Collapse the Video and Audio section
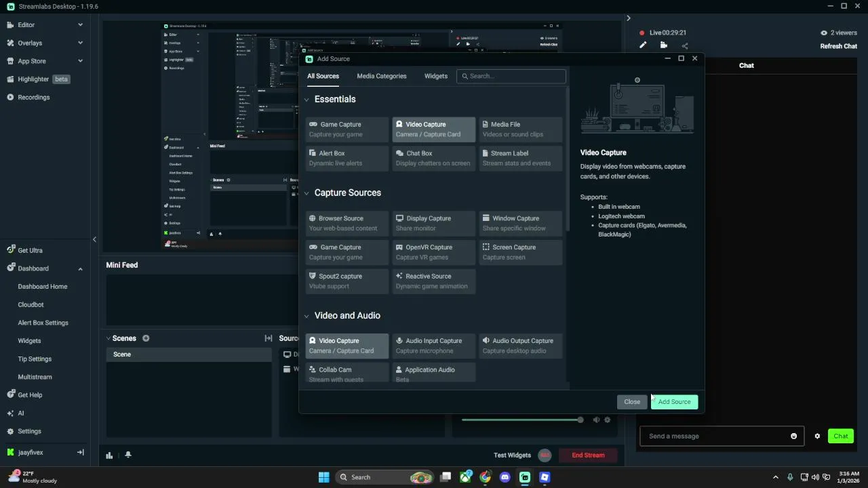This screenshot has width=868, height=488. point(307,316)
